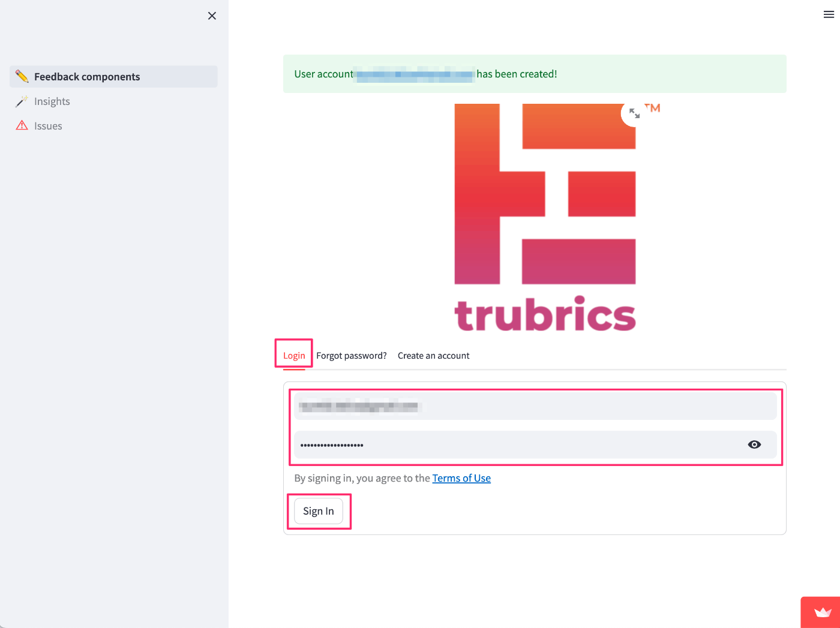This screenshot has height=628, width=840.
Task: Focus the email input field
Action: coord(535,406)
